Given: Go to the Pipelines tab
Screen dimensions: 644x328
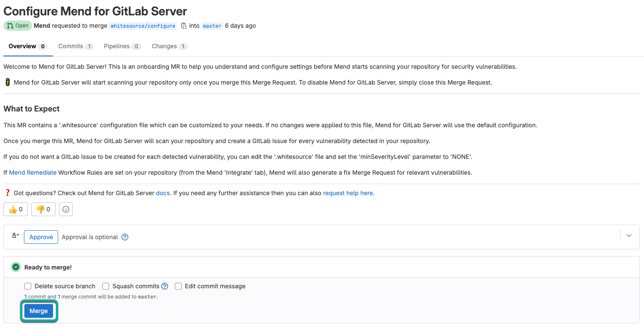Looking at the screenshot, I should 122,46.
